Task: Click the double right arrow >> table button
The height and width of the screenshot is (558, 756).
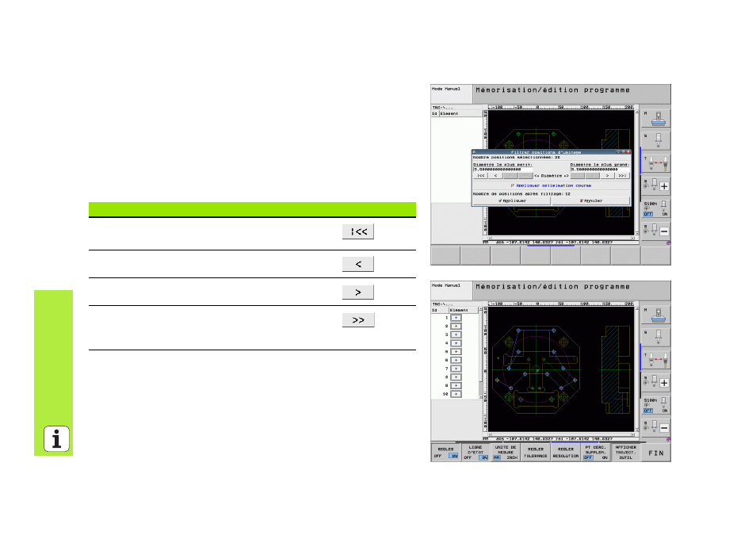Action: (x=357, y=319)
